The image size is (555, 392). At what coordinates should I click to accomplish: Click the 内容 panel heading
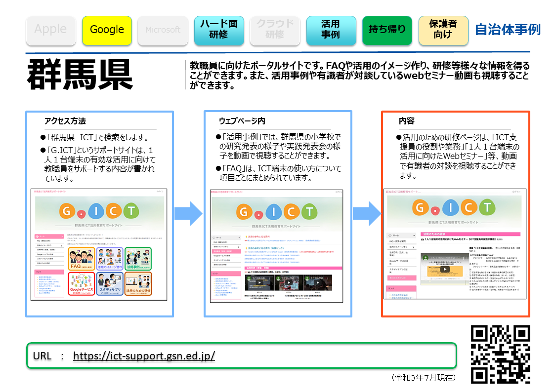(406, 121)
